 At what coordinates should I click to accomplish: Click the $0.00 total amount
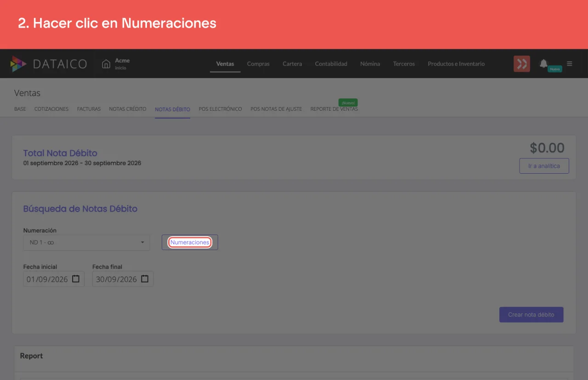coord(547,147)
